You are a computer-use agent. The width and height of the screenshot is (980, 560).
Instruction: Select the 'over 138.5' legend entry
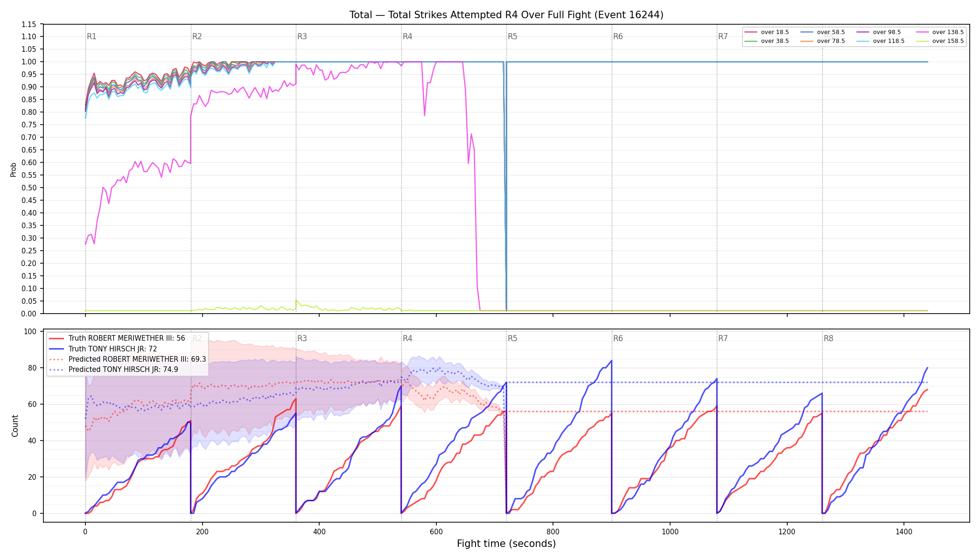pos(940,32)
